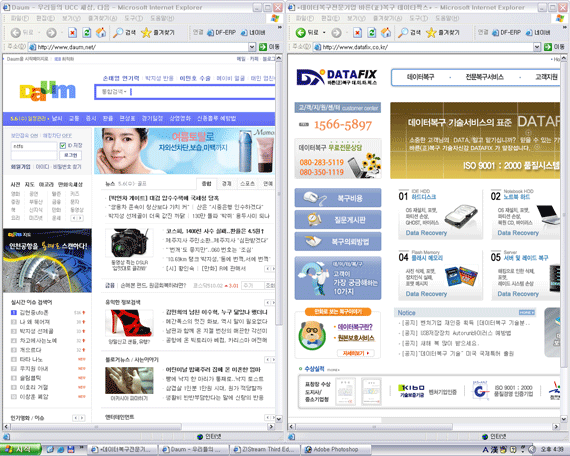
Task: Open Tools menu in Daum IE window
Action: 134,18
